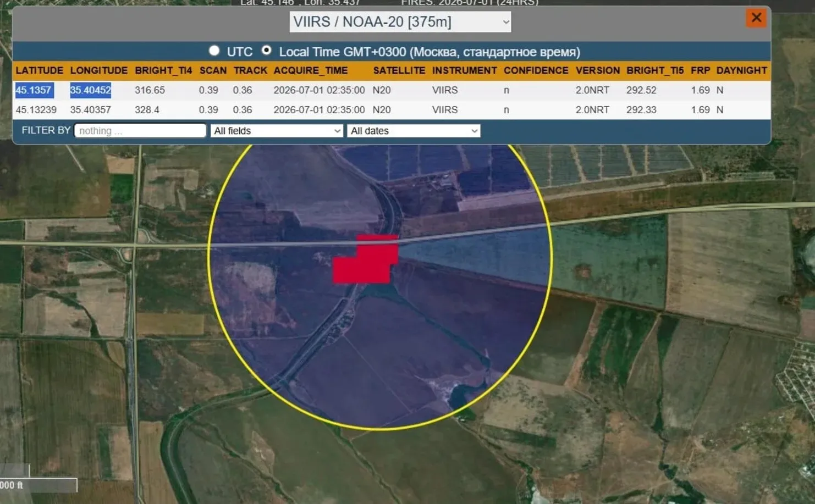
Task: Click the FILTER BY text input
Action: 140,131
